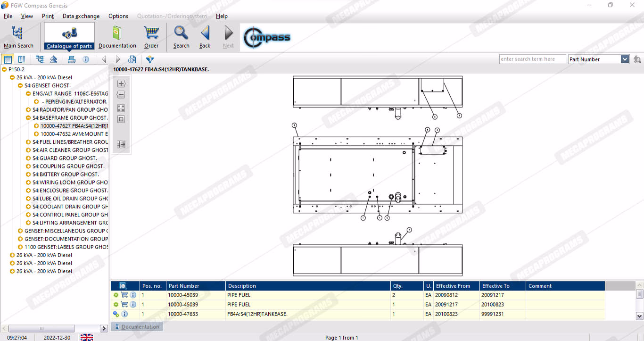Viewport: 644px width, 341px height.
Task: Collapse the P150-2 root node
Action: 4,69
